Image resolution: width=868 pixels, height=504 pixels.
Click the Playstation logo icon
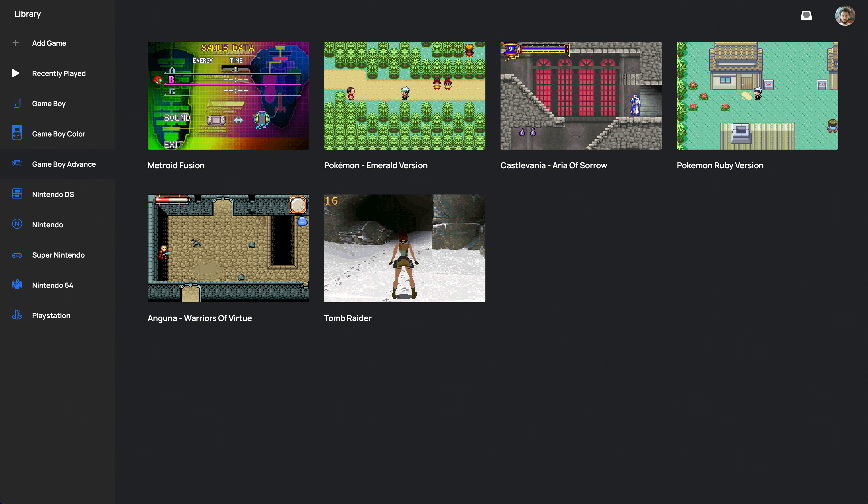pyautogui.click(x=17, y=315)
